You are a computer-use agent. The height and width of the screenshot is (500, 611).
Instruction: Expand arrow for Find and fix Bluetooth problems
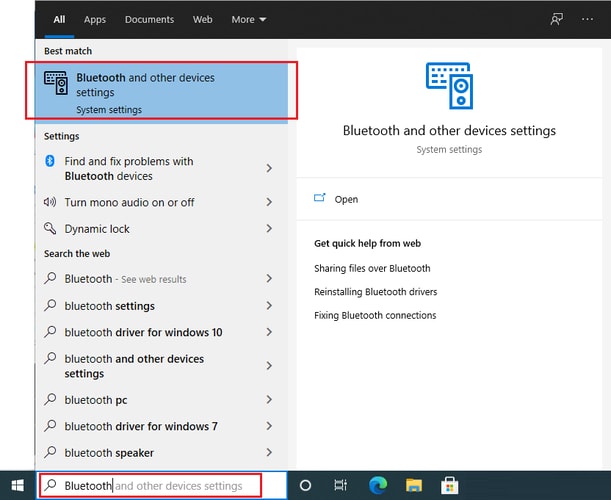pos(269,168)
